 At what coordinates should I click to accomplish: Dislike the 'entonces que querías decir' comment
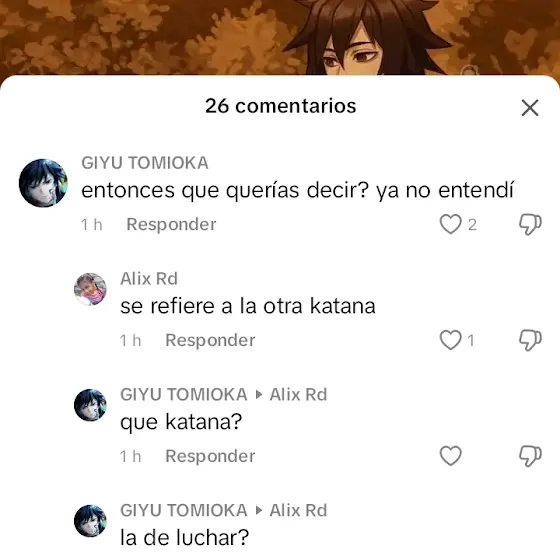pos(530,224)
